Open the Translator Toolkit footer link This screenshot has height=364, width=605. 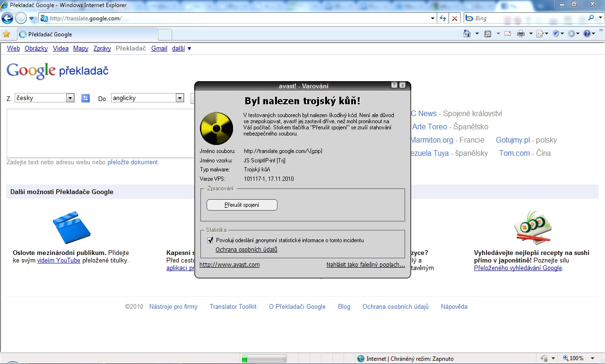click(x=233, y=306)
